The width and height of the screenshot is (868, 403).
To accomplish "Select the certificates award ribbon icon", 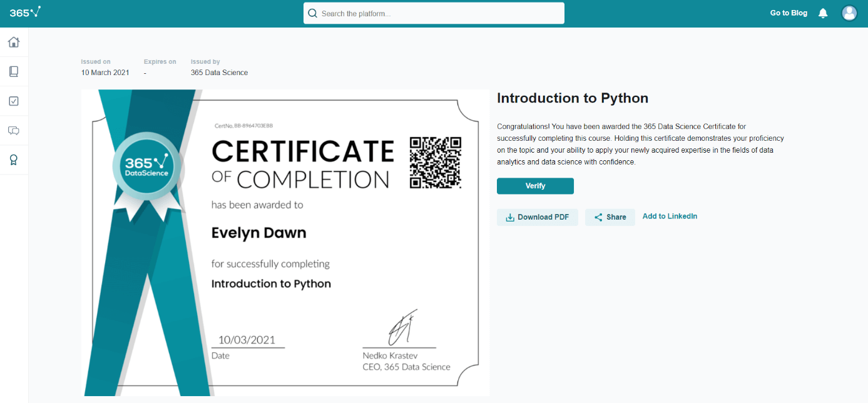I will point(14,160).
